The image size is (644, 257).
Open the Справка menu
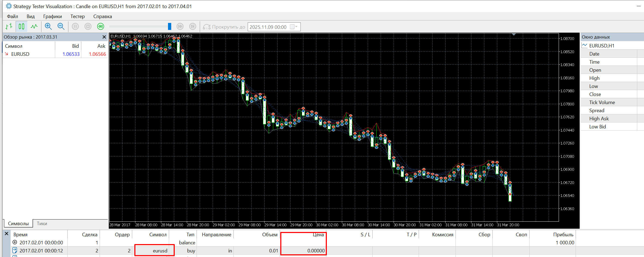tap(103, 16)
